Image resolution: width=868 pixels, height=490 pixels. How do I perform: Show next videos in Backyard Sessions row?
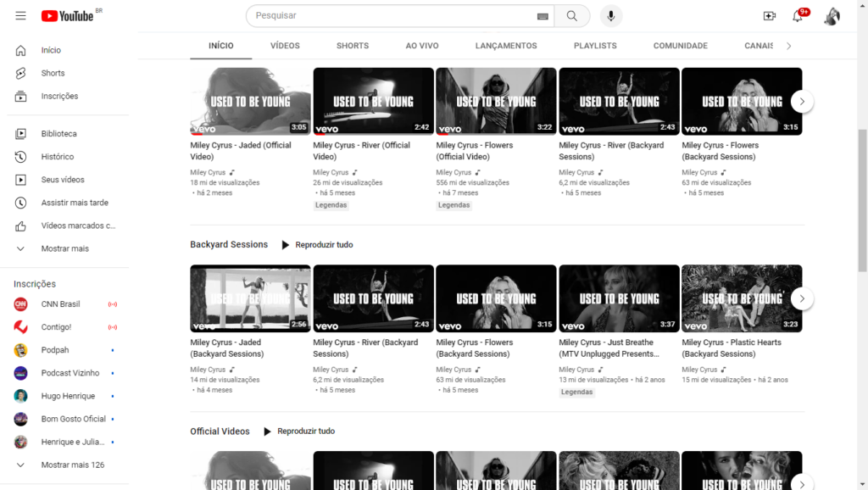tap(802, 299)
